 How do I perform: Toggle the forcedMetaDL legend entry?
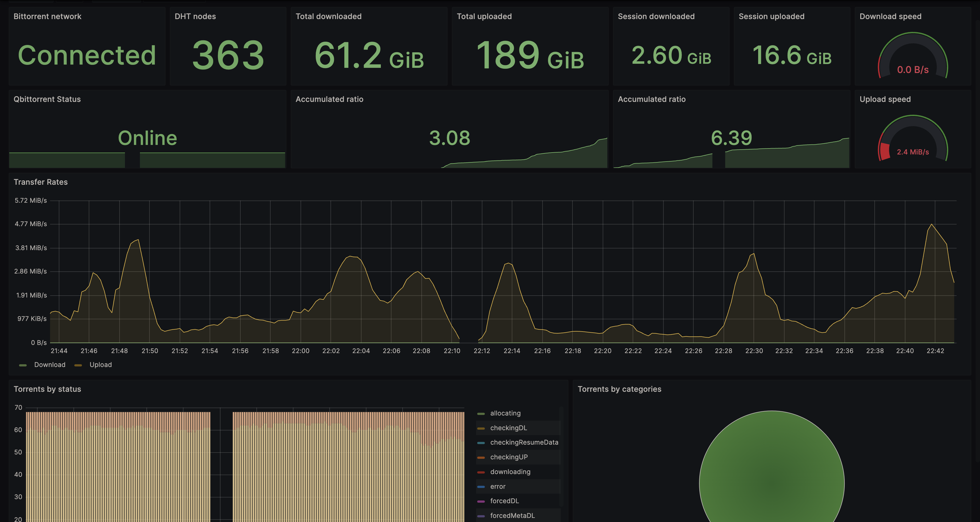(512, 515)
